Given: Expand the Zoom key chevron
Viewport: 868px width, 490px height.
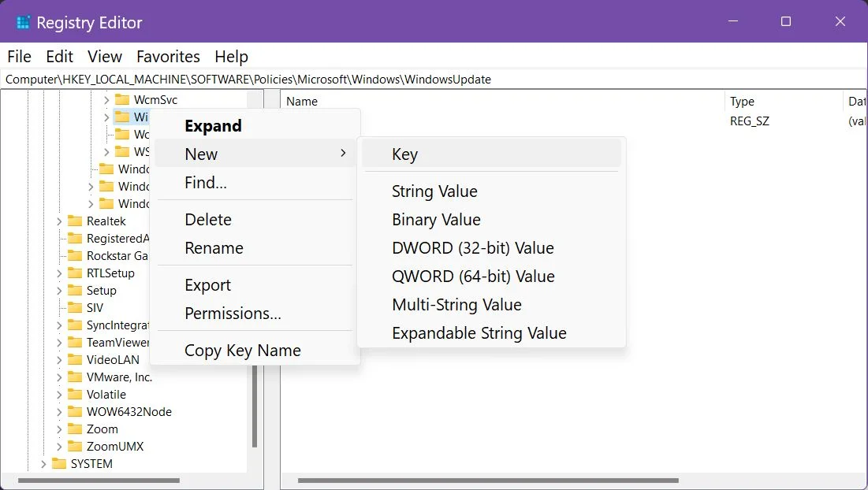Looking at the screenshot, I should click(x=59, y=429).
